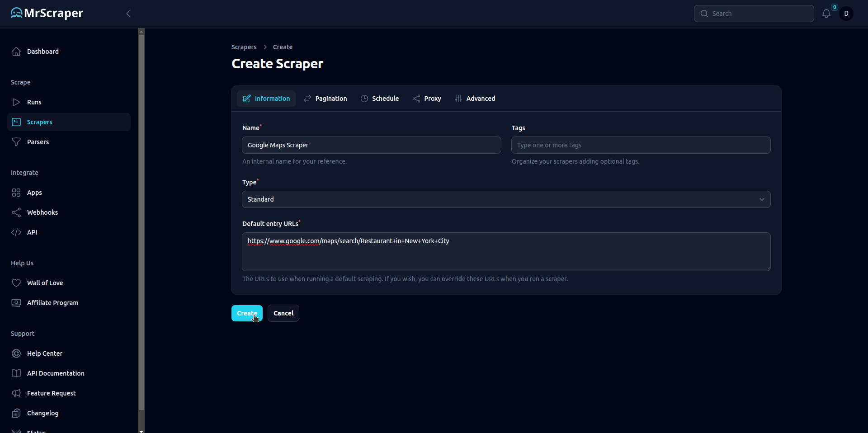Click the sidebar vertical scrollbar

141,221
